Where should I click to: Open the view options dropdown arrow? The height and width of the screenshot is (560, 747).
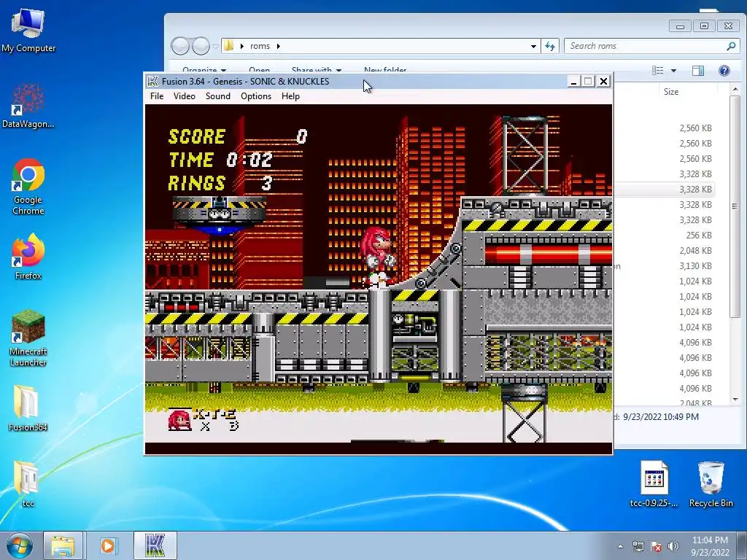point(673,71)
